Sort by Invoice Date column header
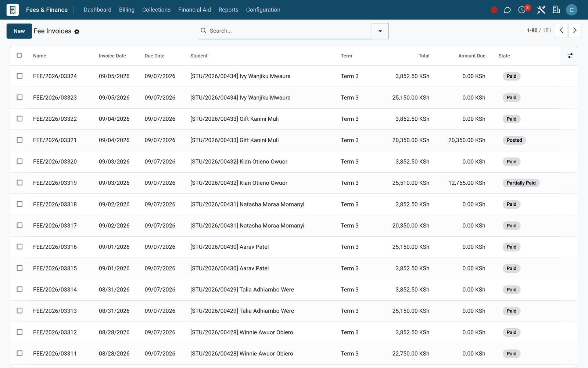The image size is (588, 368). point(112,56)
